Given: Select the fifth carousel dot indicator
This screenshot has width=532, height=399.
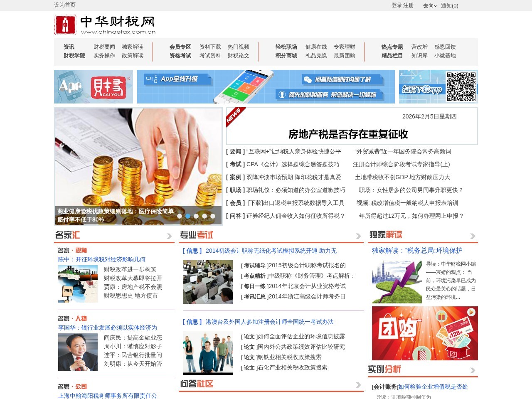Looking at the screenshot, I should (x=213, y=216).
